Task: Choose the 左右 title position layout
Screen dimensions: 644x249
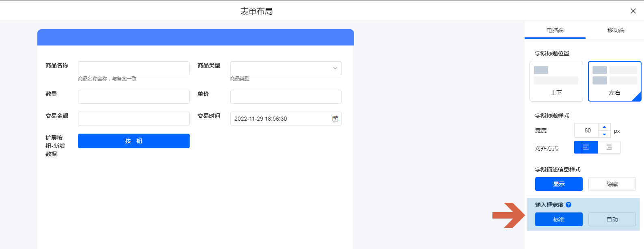Action: click(x=614, y=81)
